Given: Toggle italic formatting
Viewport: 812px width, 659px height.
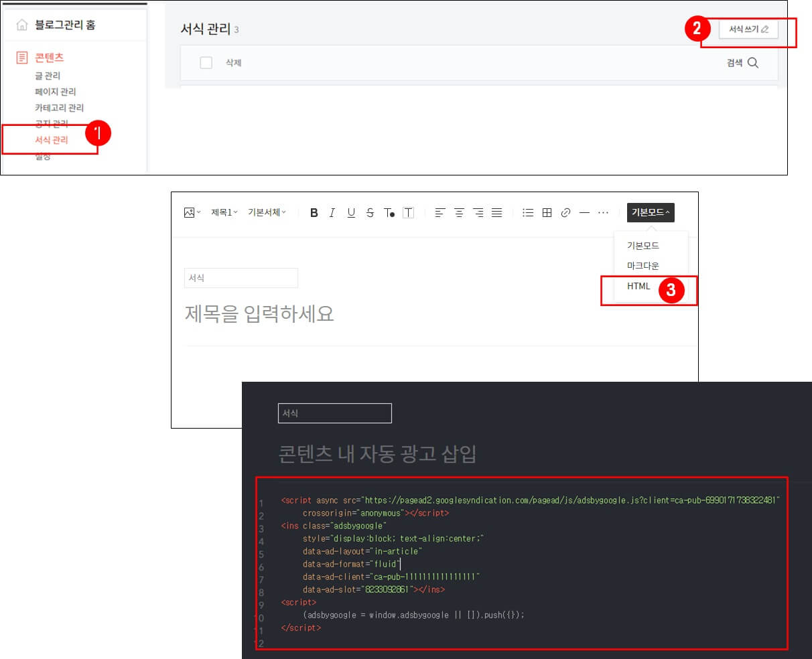Looking at the screenshot, I should coord(332,212).
